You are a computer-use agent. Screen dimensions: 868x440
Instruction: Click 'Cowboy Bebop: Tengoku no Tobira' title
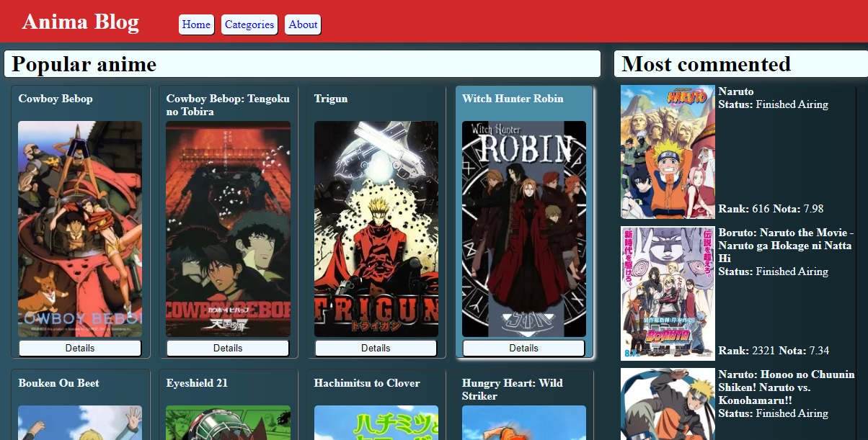pyautogui.click(x=228, y=105)
